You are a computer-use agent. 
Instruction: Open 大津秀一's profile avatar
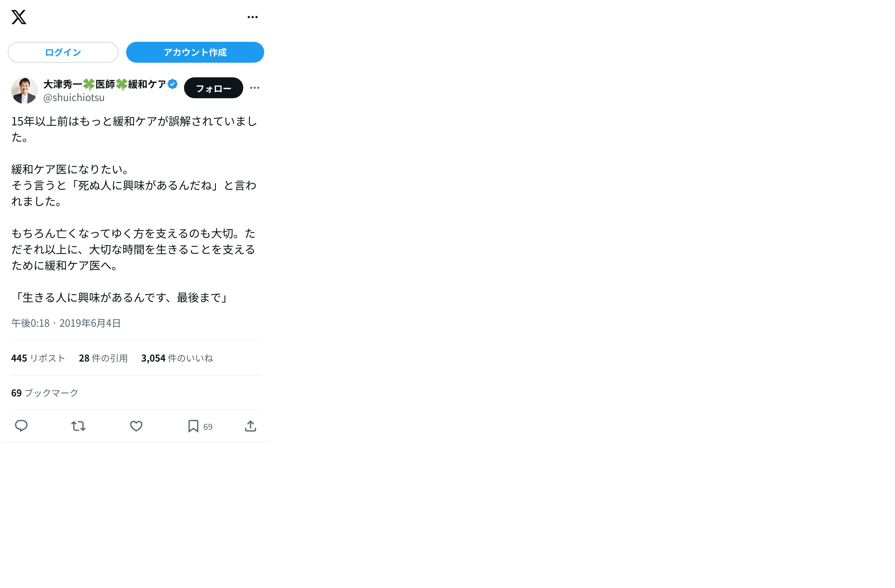coord(24,91)
